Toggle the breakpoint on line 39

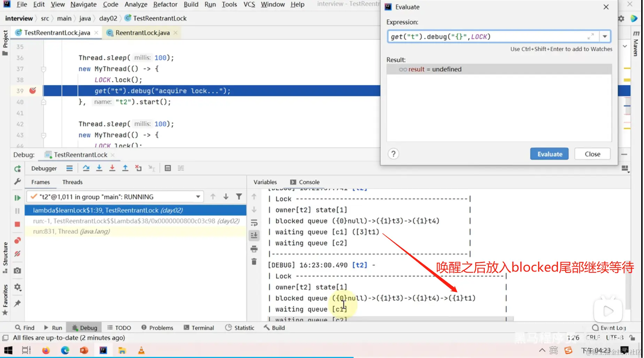(x=33, y=91)
